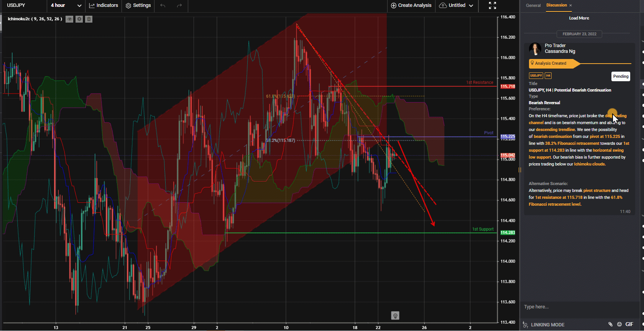Click 'Ichimoku clouds' highlighted text
The image size is (644, 331).
point(590,164)
